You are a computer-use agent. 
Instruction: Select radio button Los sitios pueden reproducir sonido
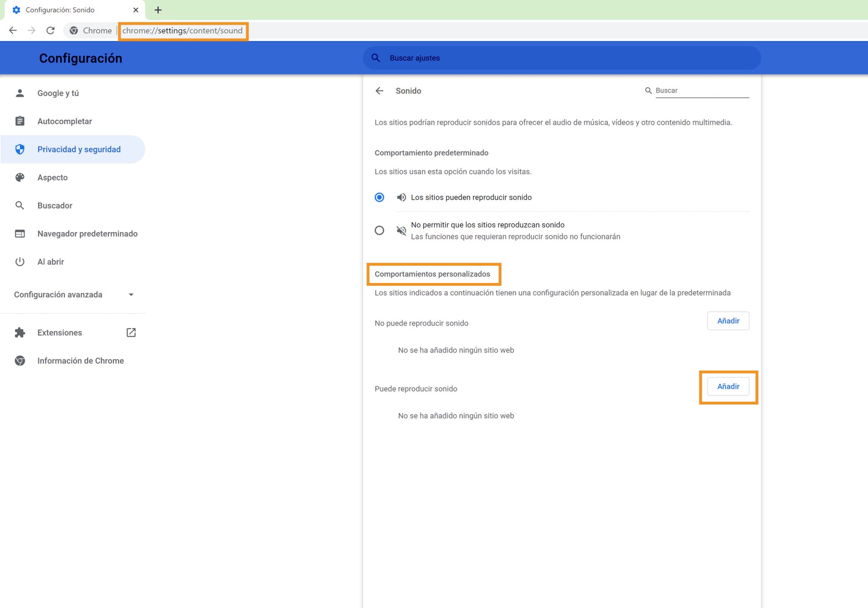point(379,197)
